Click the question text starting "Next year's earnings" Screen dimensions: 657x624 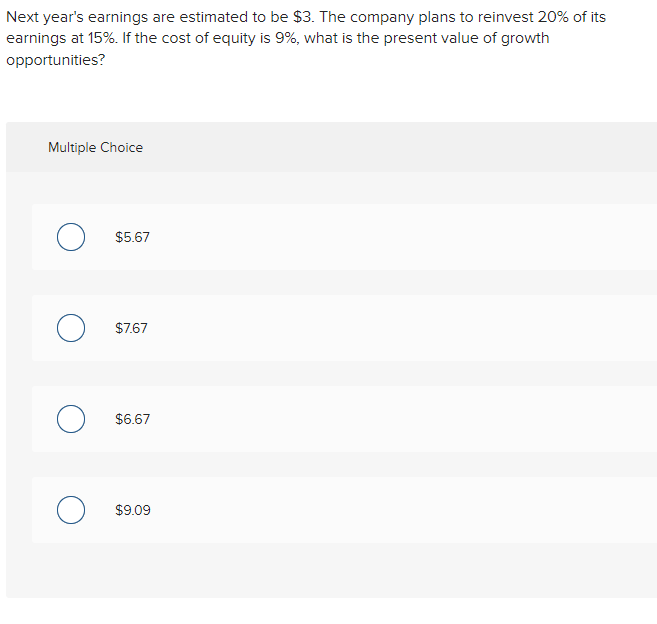click(150, 18)
